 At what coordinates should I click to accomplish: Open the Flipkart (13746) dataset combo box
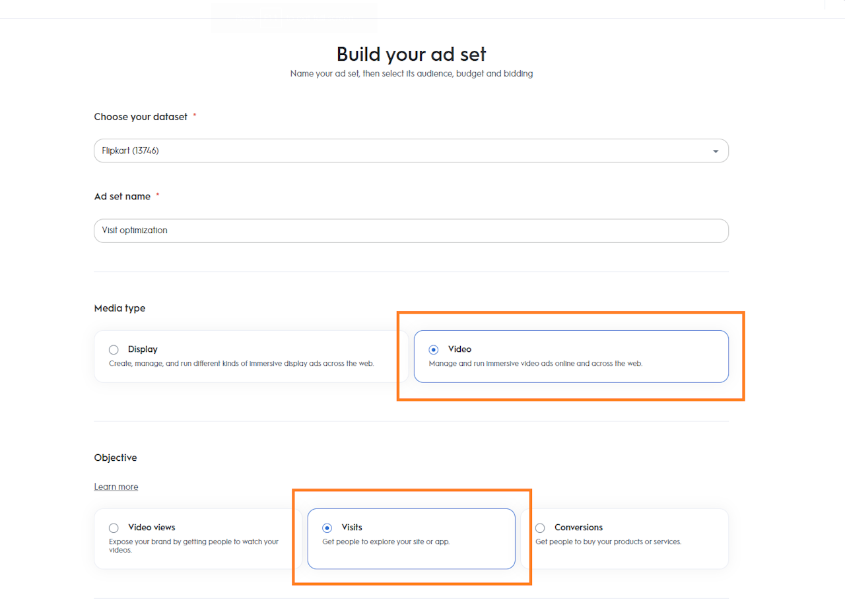point(396,151)
